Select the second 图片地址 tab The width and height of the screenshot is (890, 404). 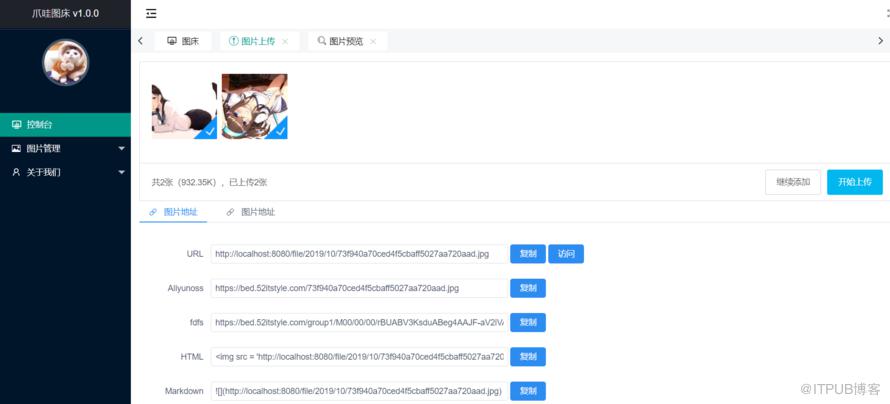click(x=251, y=212)
